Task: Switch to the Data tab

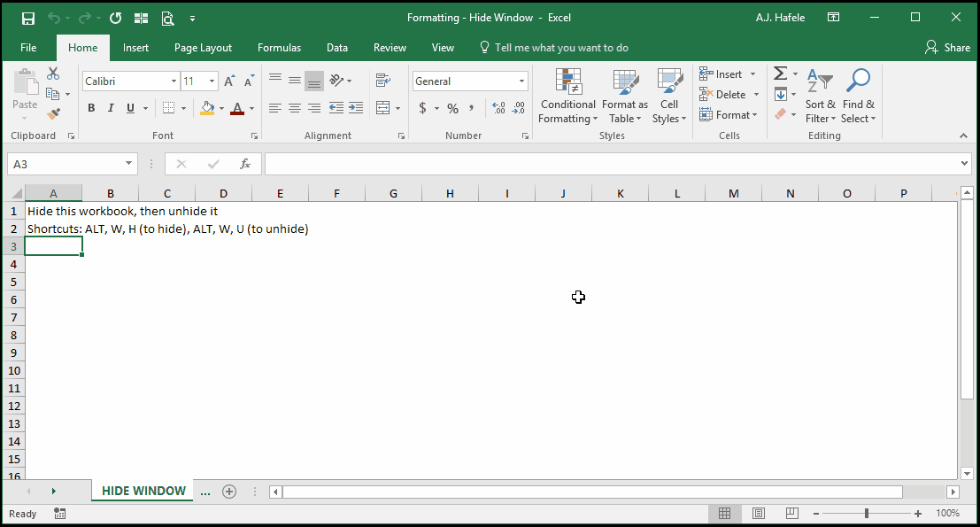Action: coord(337,48)
